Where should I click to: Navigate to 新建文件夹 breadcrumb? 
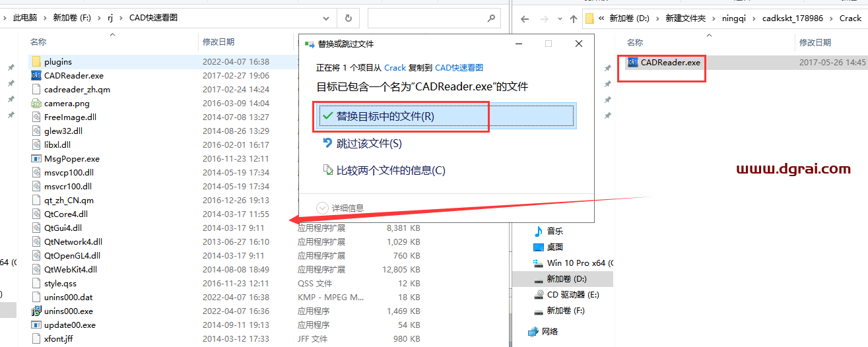pos(686,18)
